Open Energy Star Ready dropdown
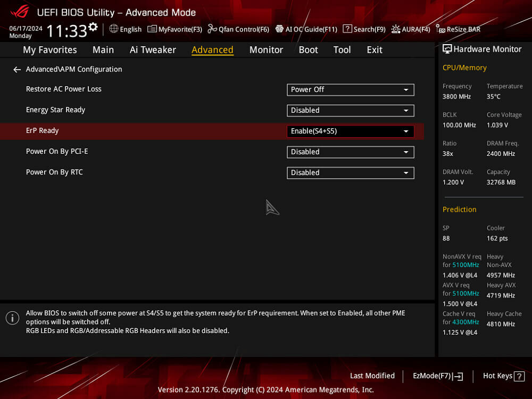532x399 pixels. click(x=351, y=110)
